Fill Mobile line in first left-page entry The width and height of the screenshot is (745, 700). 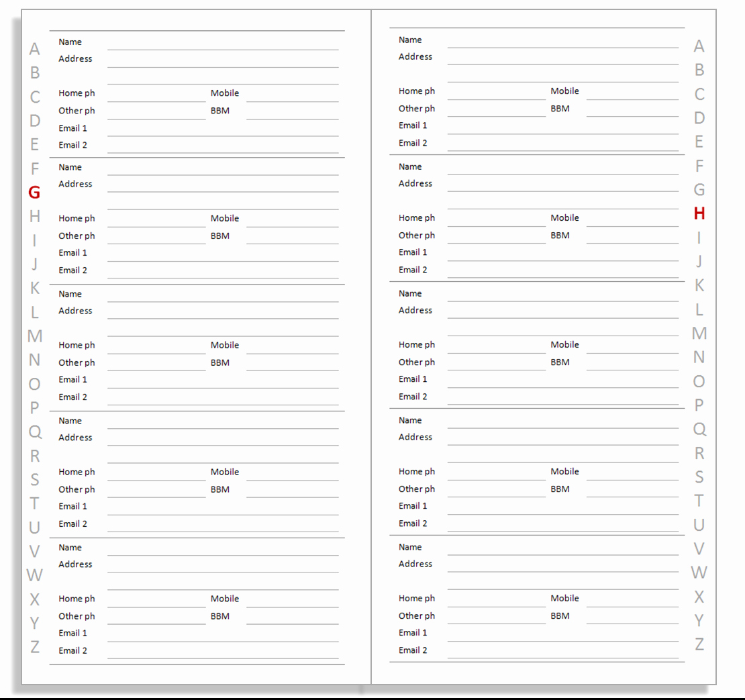[x=293, y=96]
